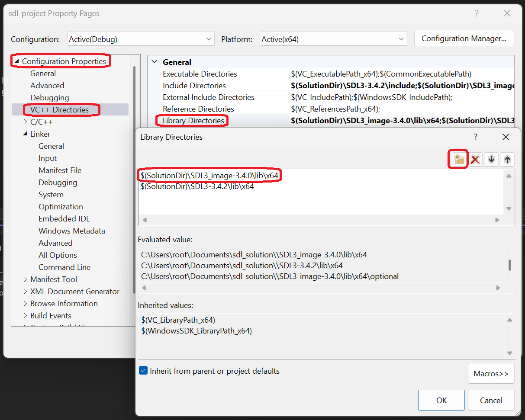Move directory up using up-arrow icon

tap(507, 159)
